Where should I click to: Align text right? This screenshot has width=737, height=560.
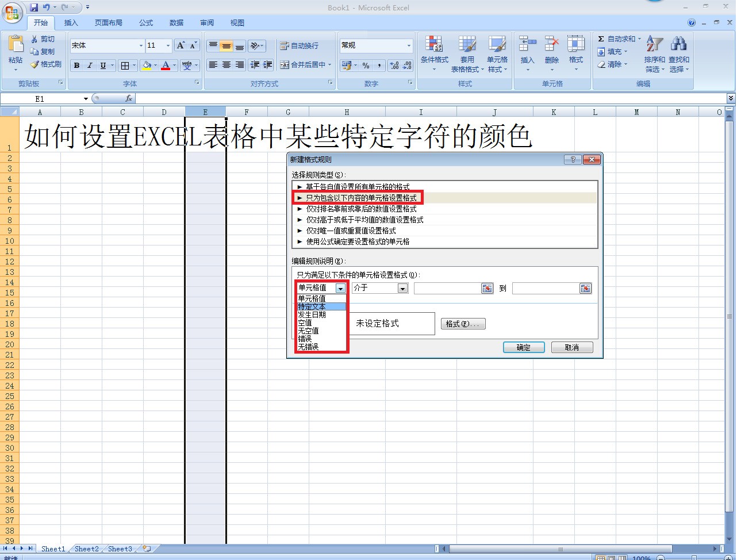[240, 65]
